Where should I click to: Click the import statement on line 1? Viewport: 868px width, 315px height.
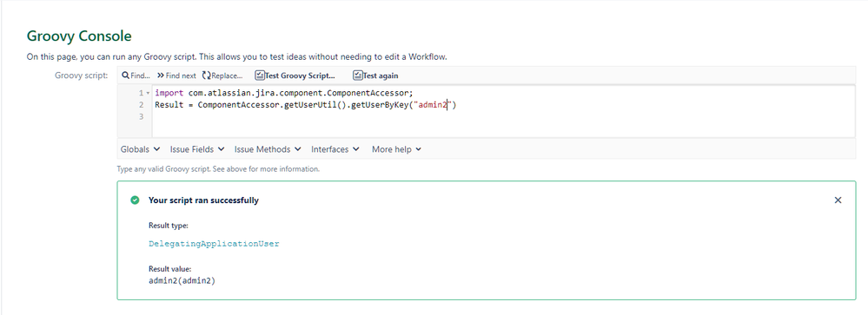284,93
